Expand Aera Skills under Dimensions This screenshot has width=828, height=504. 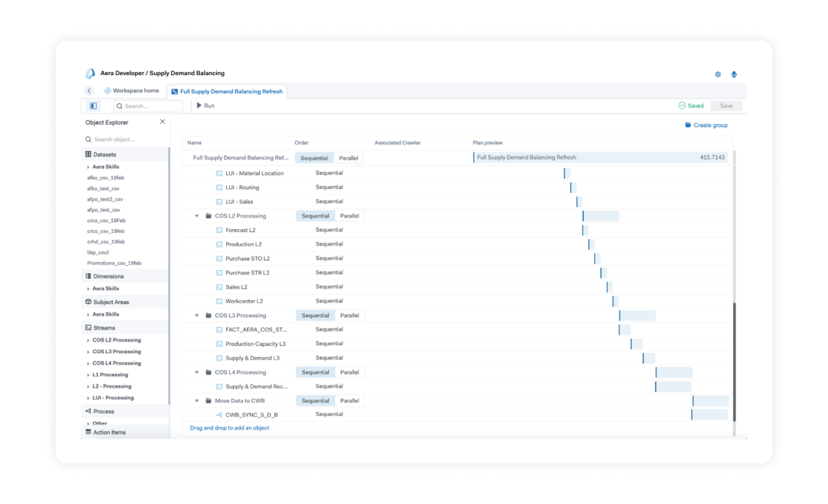(x=89, y=289)
